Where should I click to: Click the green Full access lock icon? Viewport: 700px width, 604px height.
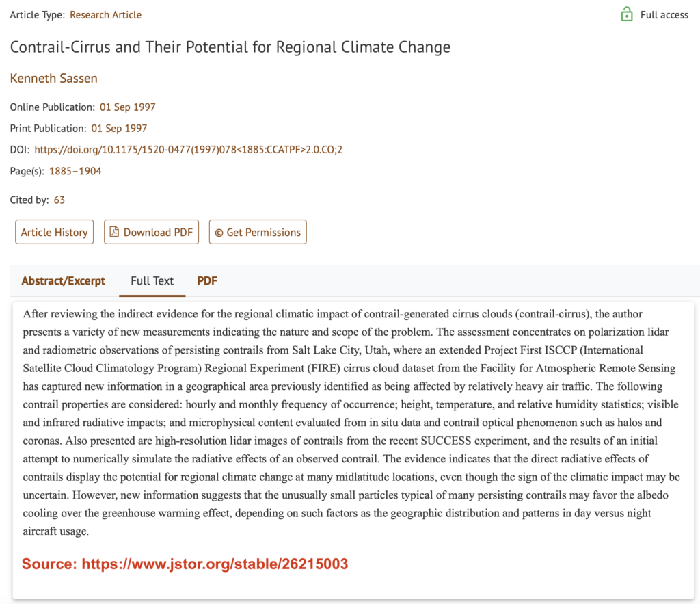(x=626, y=14)
